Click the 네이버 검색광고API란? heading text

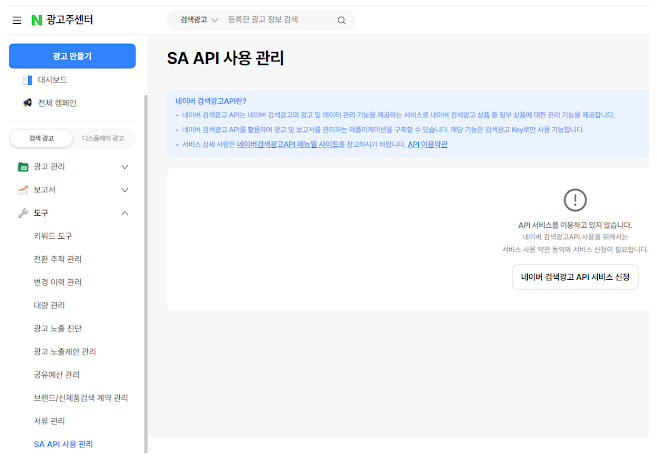[211, 101]
